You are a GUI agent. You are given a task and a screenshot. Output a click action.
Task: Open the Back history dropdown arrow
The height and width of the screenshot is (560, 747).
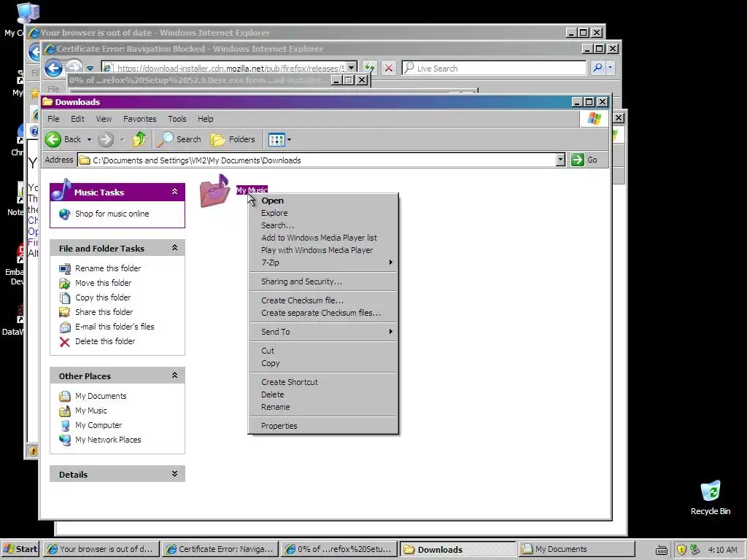tap(89, 140)
